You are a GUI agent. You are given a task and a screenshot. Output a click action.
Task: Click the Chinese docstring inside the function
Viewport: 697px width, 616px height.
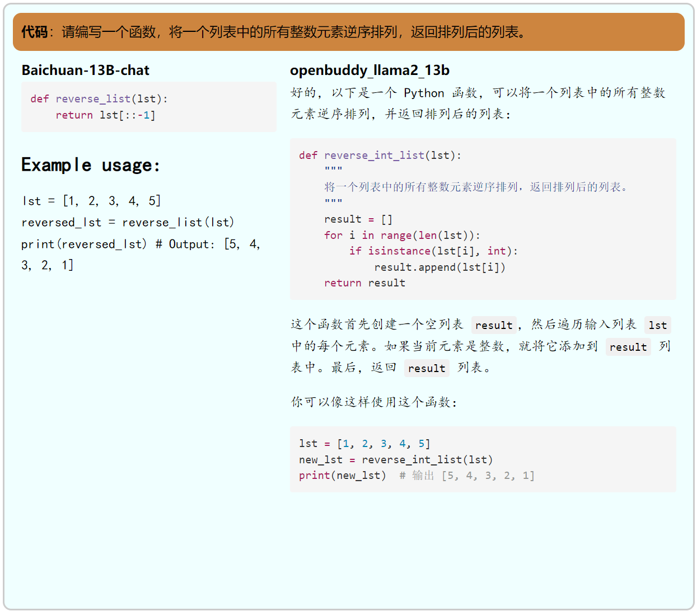click(x=476, y=187)
